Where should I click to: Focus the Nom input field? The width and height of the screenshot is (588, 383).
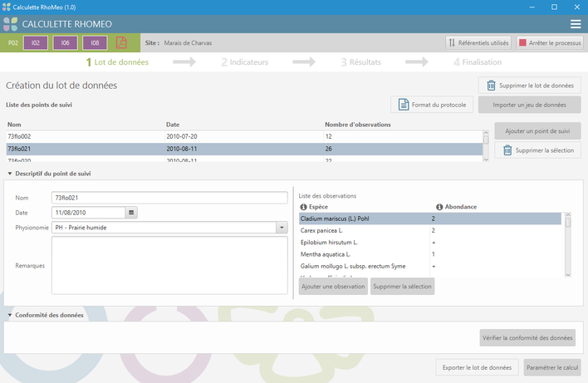pyautogui.click(x=169, y=198)
